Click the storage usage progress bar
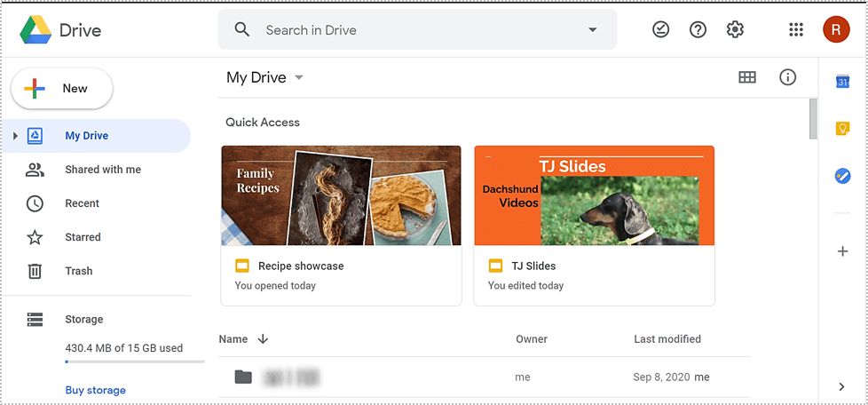The height and width of the screenshot is (405, 868). coord(134,362)
